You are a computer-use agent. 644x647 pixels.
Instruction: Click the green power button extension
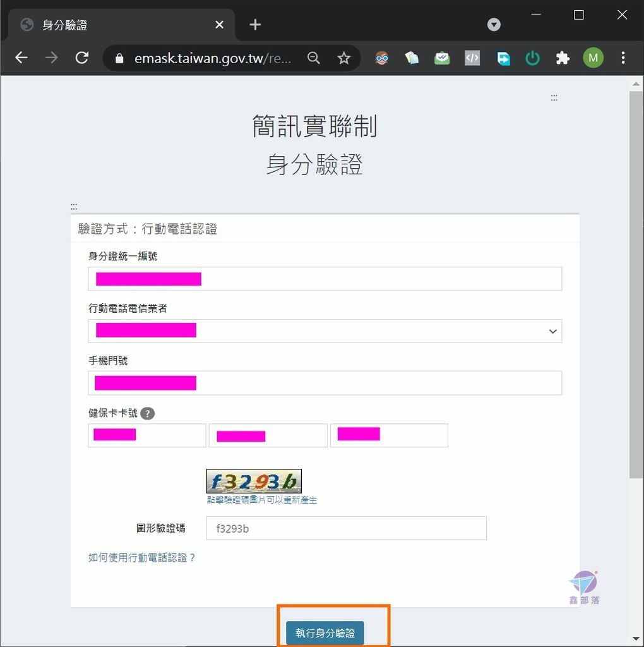(532, 58)
